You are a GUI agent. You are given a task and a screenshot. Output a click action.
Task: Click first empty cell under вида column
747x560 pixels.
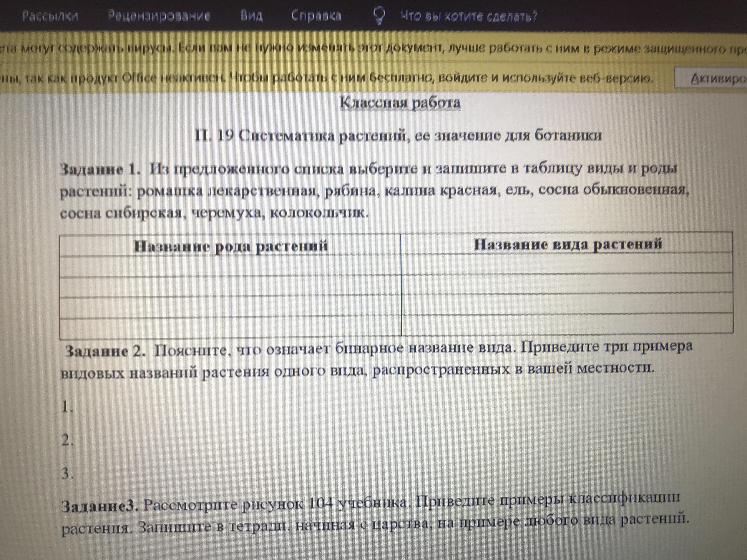pos(567,264)
